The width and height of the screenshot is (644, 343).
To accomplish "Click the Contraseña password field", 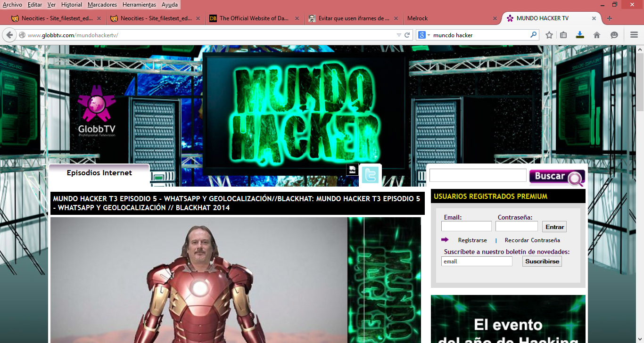I will tap(516, 227).
